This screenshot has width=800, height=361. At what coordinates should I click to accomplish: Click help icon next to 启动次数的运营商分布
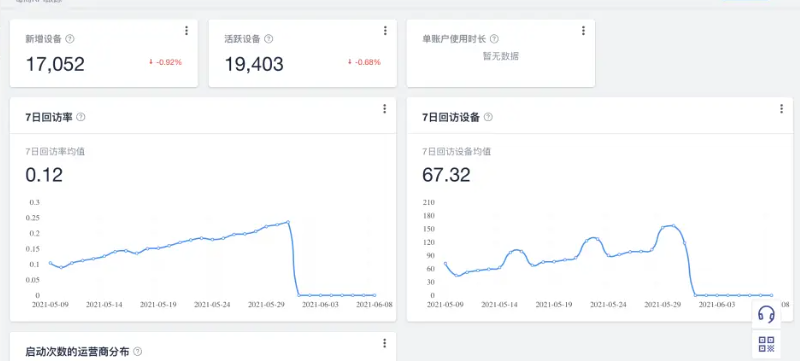point(137,351)
